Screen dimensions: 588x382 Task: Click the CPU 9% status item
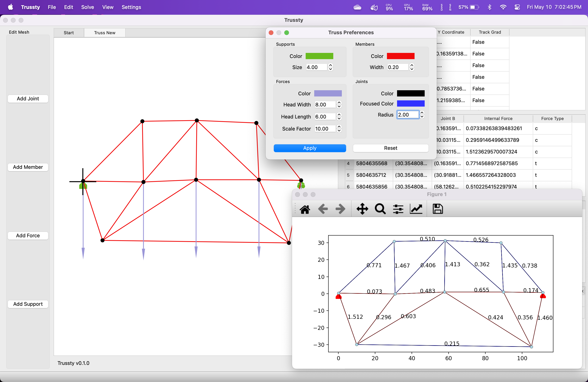(389, 7)
